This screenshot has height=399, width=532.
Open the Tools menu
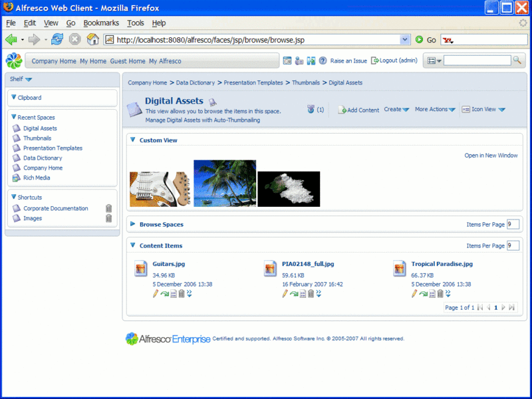136,23
